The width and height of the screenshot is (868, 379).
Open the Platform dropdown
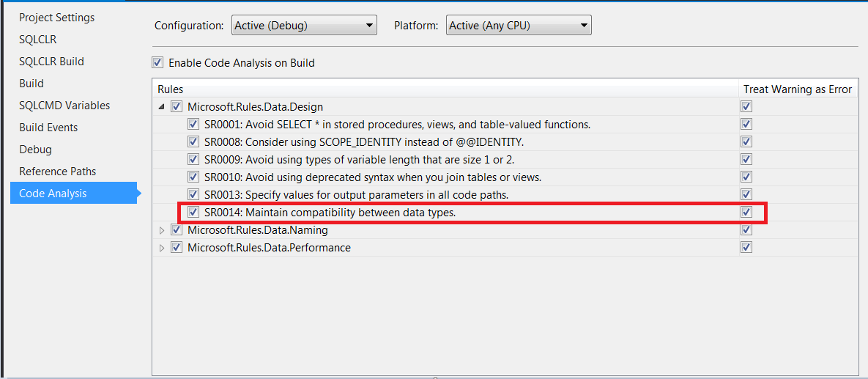[519, 26]
